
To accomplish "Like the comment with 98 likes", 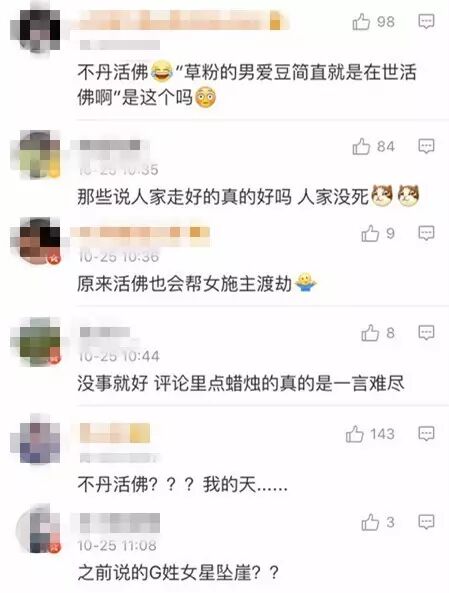I will [x=361, y=22].
